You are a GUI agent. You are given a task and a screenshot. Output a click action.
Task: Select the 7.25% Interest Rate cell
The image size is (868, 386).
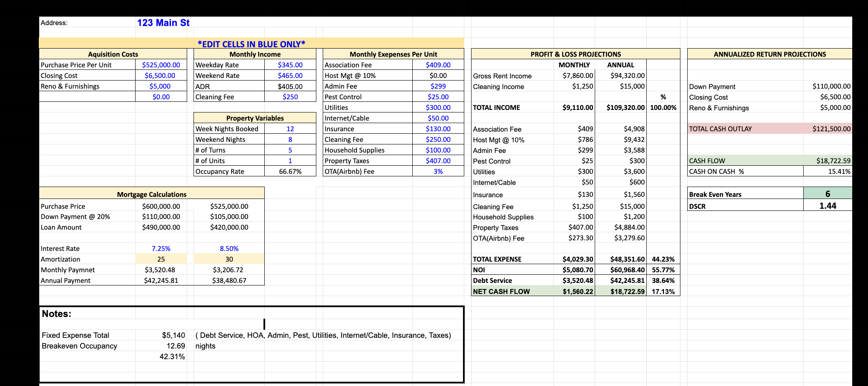pos(161,248)
